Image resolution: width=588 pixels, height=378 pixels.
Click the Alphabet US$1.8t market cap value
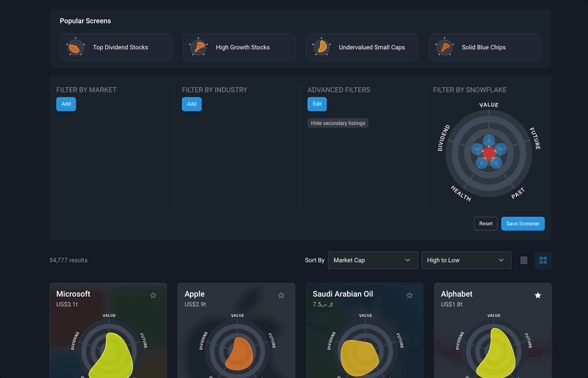452,304
